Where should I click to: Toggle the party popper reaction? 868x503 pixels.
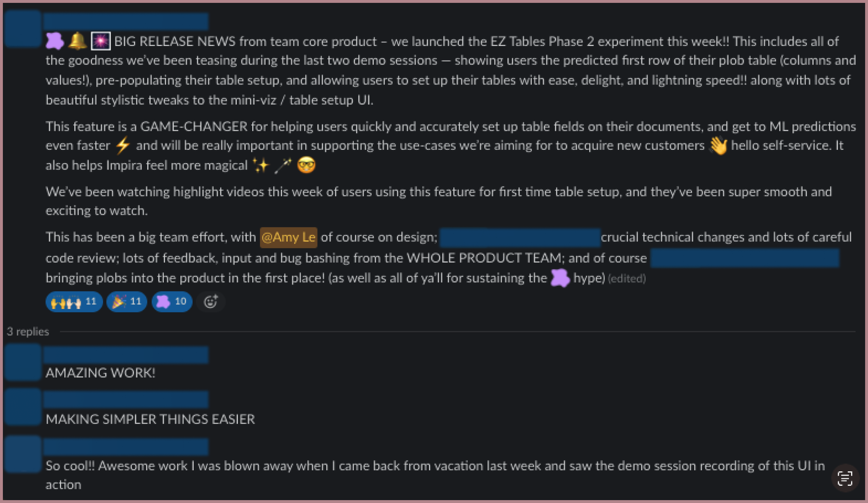click(126, 302)
